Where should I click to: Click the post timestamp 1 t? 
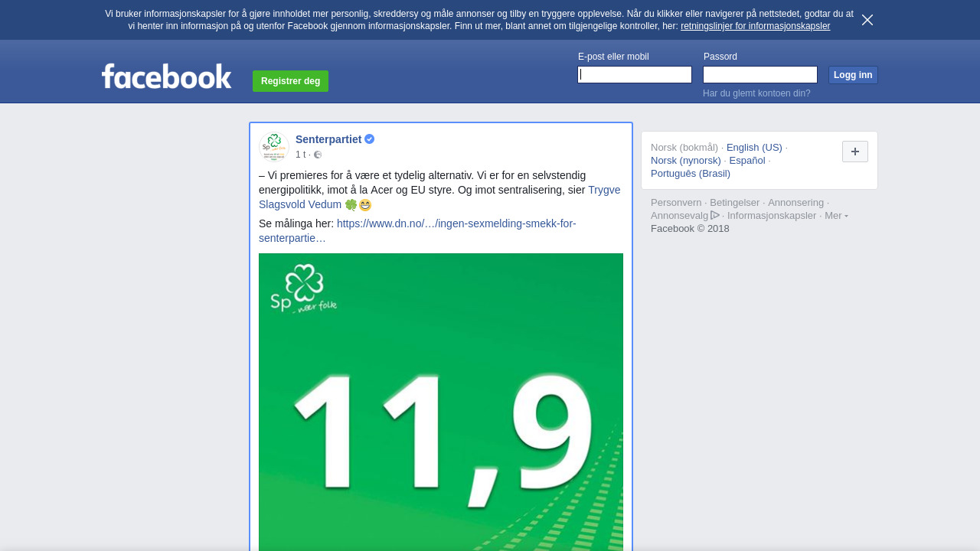pos(300,155)
